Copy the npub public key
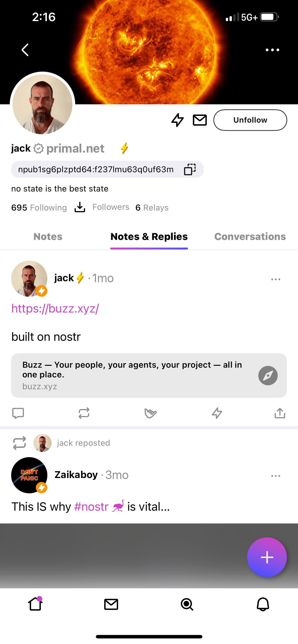This screenshot has height=644, width=298. 190,169
